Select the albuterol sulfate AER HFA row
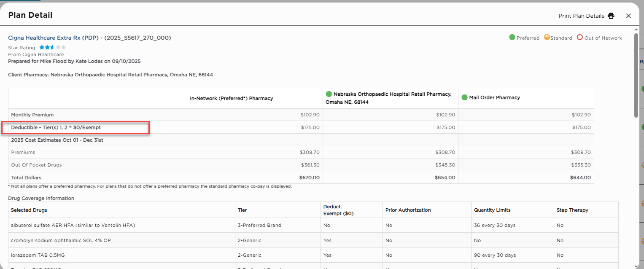Screen dimensions: 644x269 click(x=73, y=225)
